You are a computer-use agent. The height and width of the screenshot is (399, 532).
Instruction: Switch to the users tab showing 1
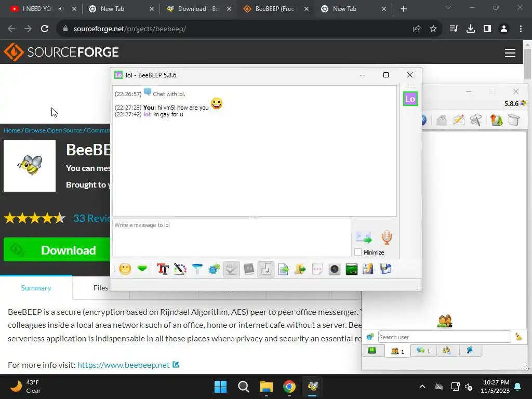[397, 351]
